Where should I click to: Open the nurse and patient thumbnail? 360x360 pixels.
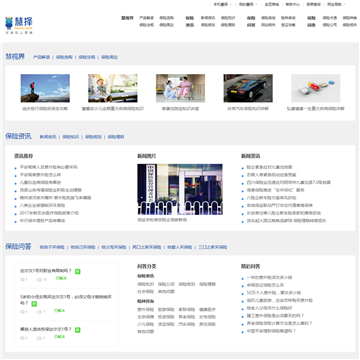pos(180,88)
